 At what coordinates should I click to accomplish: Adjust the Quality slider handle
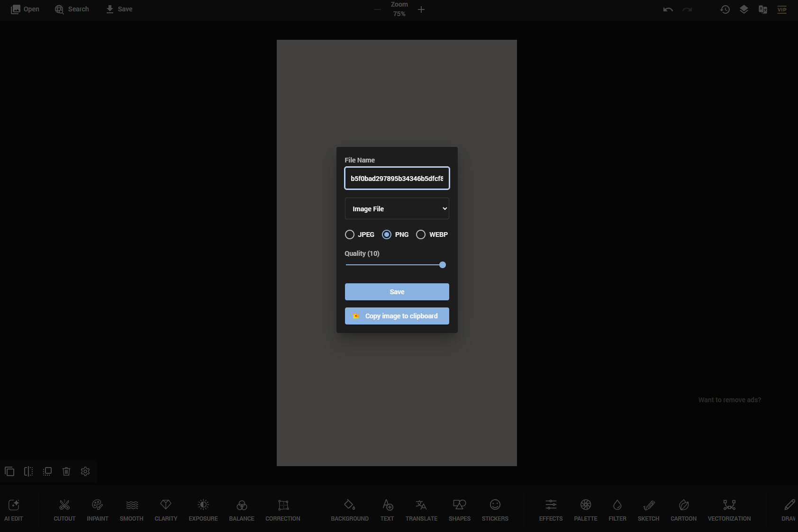click(x=443, y=265)
